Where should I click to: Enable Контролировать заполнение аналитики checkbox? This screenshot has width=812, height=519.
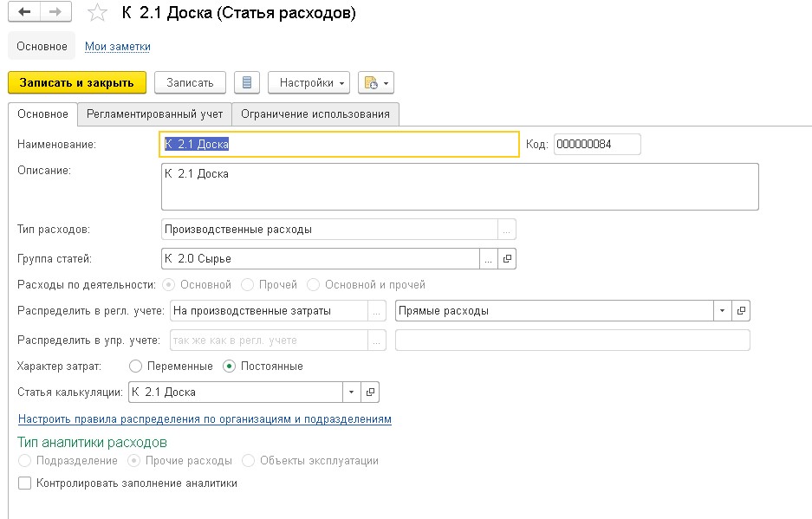pos(25,483)
